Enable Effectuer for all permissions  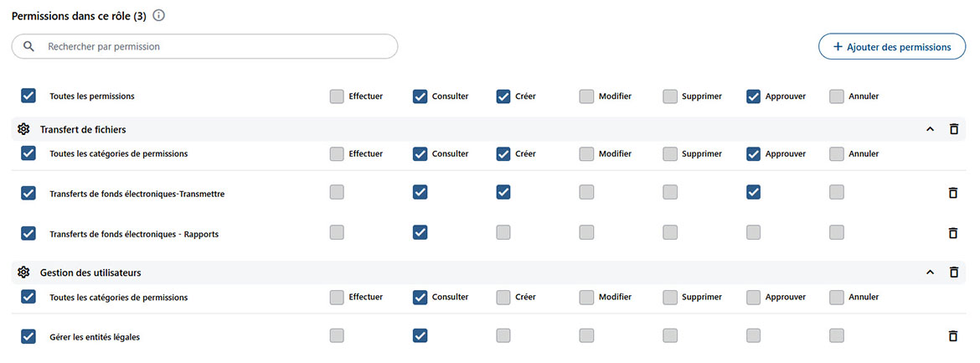337,96
